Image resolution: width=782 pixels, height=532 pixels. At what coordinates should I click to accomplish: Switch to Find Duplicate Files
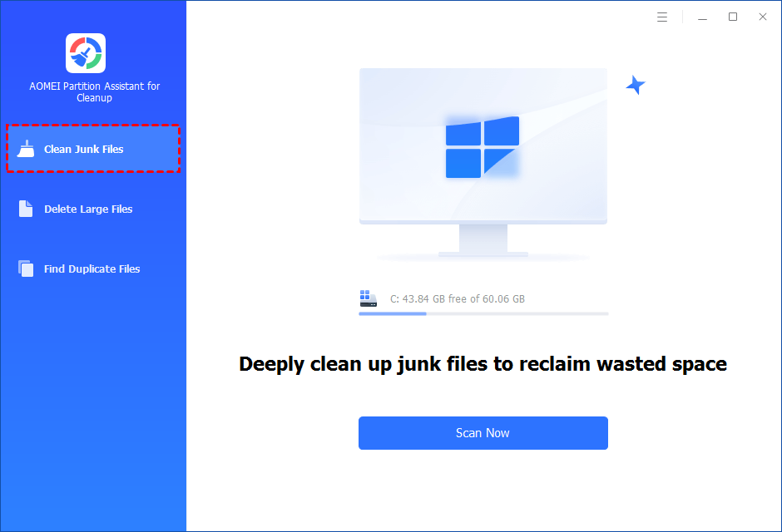coord(93,268)
